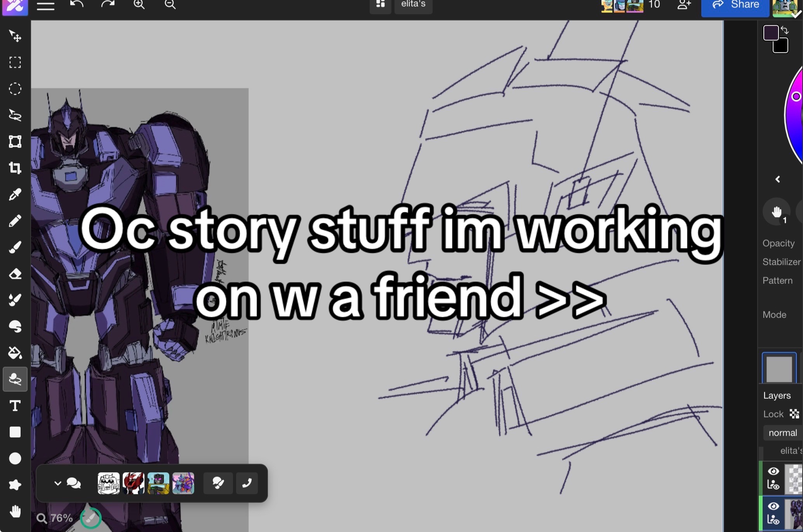Viewport: 803px width, 532px height.
Task: Select the Polygon shape tool
Action: point(15,485)
